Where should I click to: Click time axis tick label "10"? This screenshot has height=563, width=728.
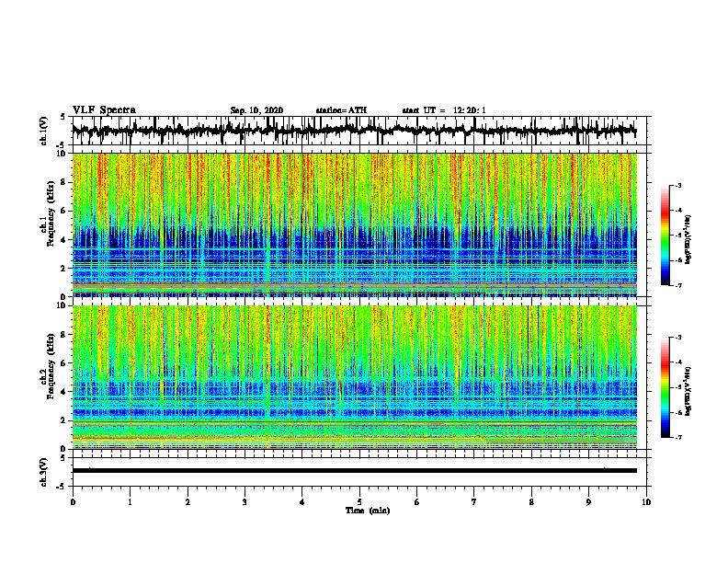646,501
